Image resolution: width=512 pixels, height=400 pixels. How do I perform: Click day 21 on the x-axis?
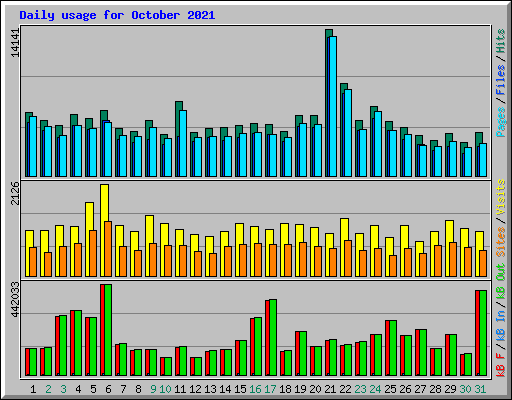(330, 389)
